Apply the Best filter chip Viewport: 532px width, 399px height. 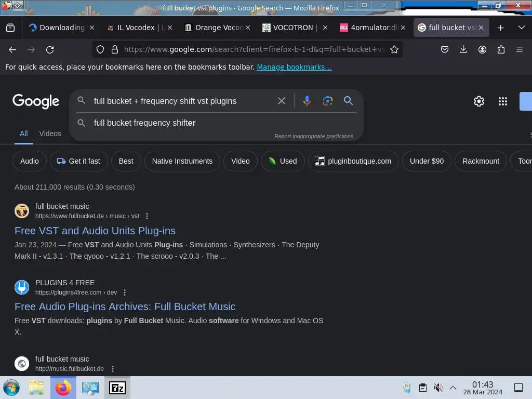click(126, 161)
